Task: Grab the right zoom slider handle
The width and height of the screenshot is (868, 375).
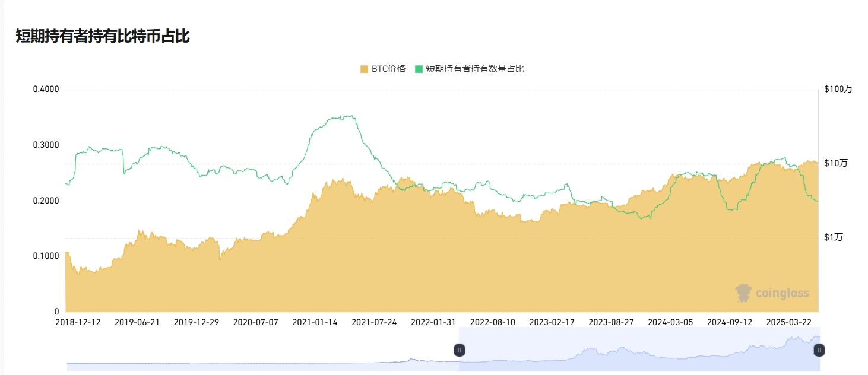Action: (x=819, y=351)
